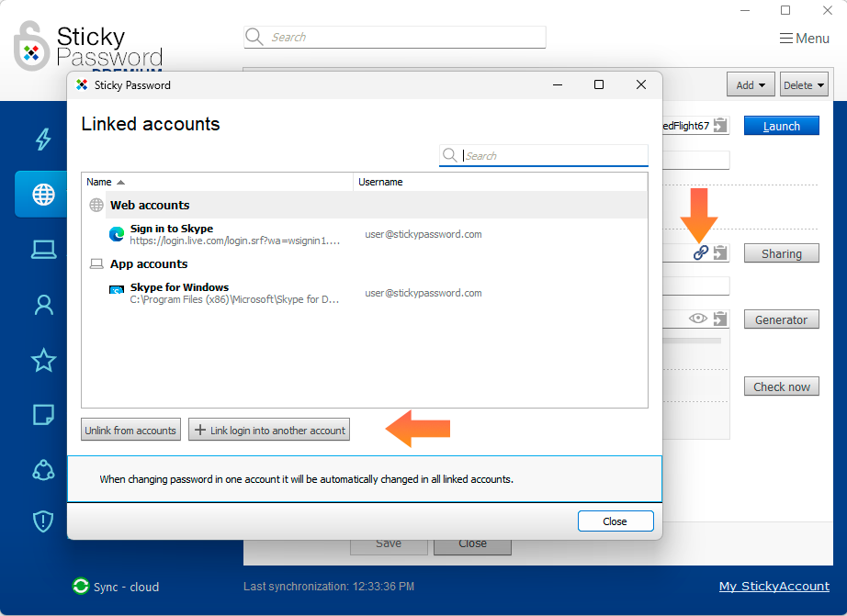Click the linked accounts chain icon
This screenshot has height=616, width=847.
click(701, 252)
